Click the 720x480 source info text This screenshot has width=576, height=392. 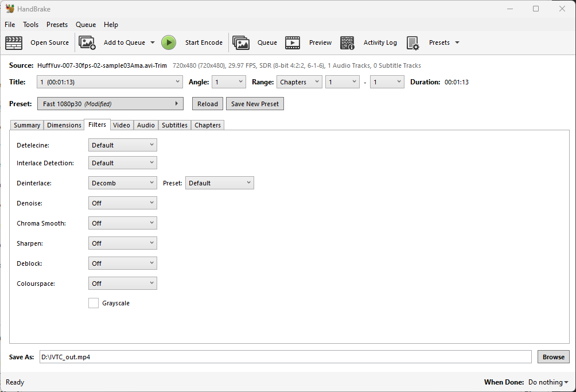coord(297,65)
